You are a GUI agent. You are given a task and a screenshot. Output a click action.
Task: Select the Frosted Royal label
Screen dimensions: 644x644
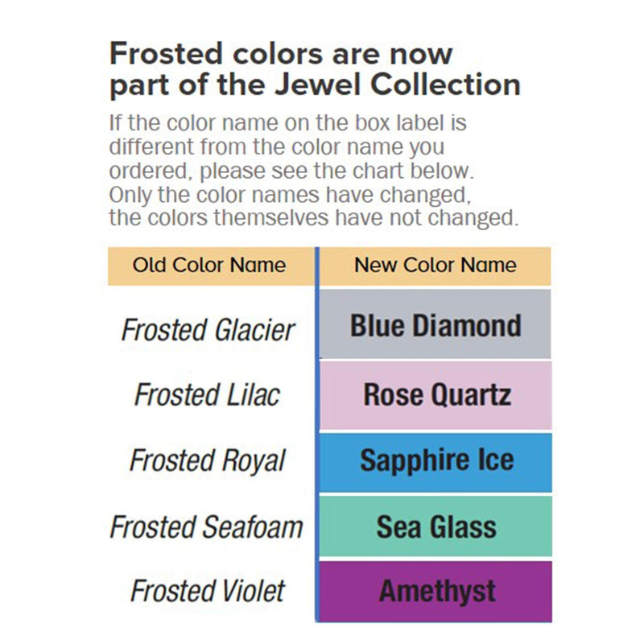208,460
